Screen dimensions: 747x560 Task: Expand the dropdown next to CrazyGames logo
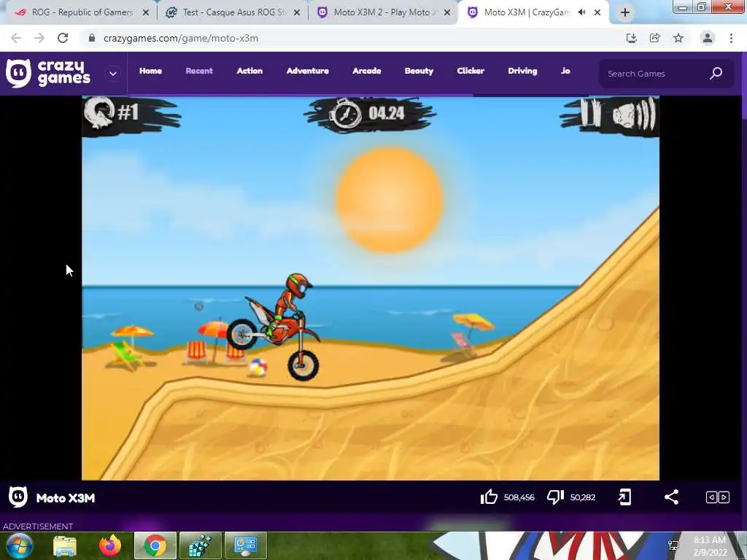[113, 74]
